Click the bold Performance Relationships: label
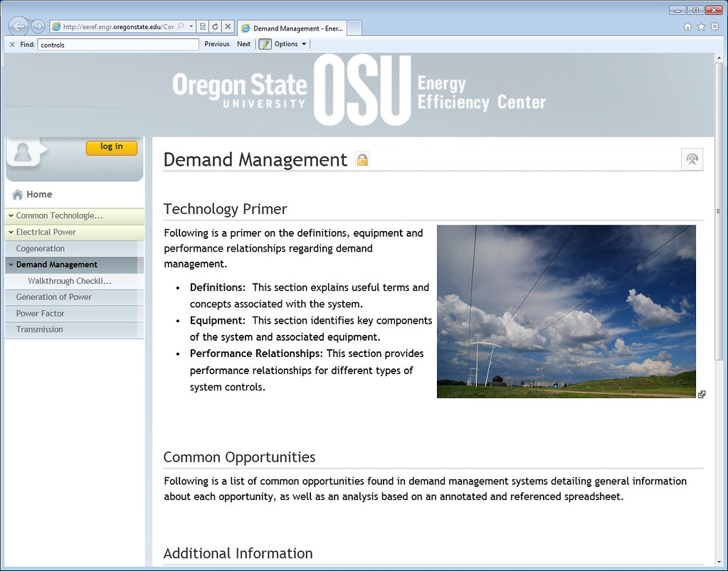Image resolution: width=728 pixels, height=571 pixels. [255, 353]
